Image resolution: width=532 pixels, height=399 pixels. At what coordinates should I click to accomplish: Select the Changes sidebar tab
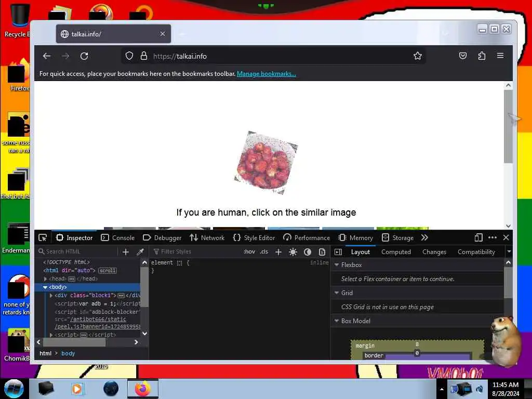pyautogui.click(x=434, y=252)
